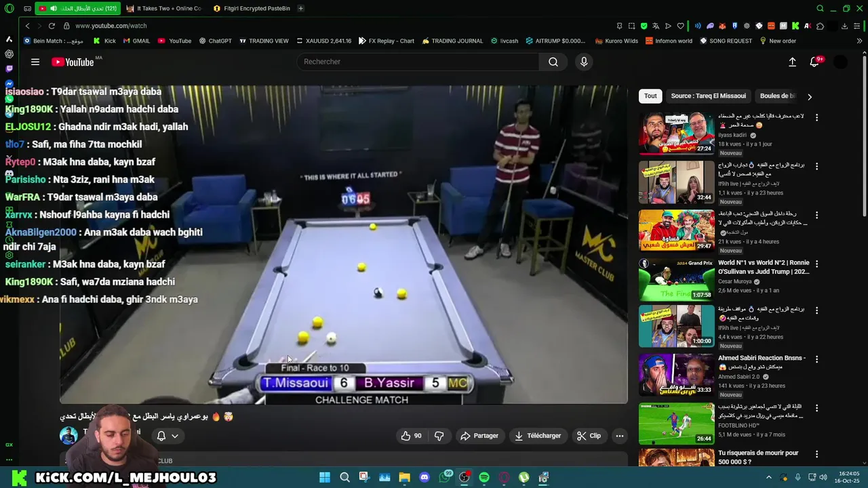Open the TRADING VIEW bookmark
This screenshot has width=868, height=488.
tap(264, 41)
